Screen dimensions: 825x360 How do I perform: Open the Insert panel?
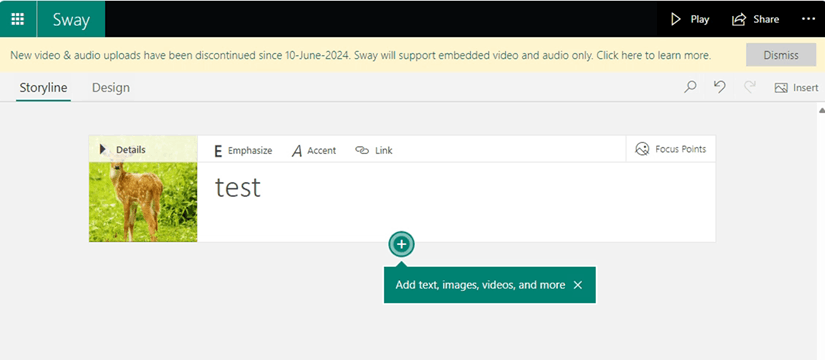(796, 88)
